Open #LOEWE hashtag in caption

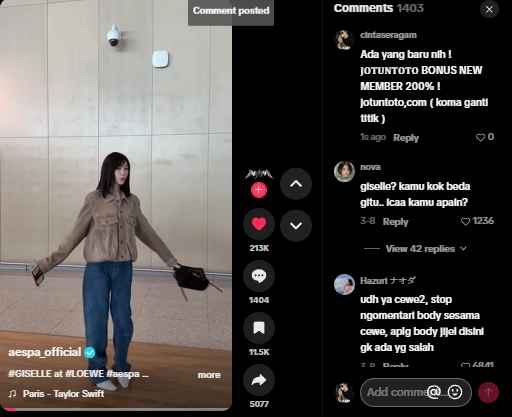(x=85, y=374)
